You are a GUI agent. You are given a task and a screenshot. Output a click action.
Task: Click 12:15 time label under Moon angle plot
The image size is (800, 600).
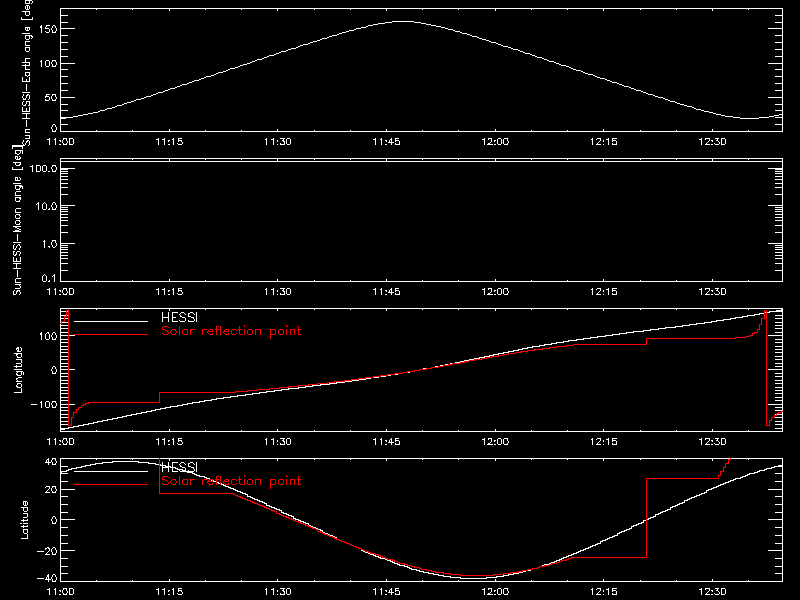click(604, 292)
